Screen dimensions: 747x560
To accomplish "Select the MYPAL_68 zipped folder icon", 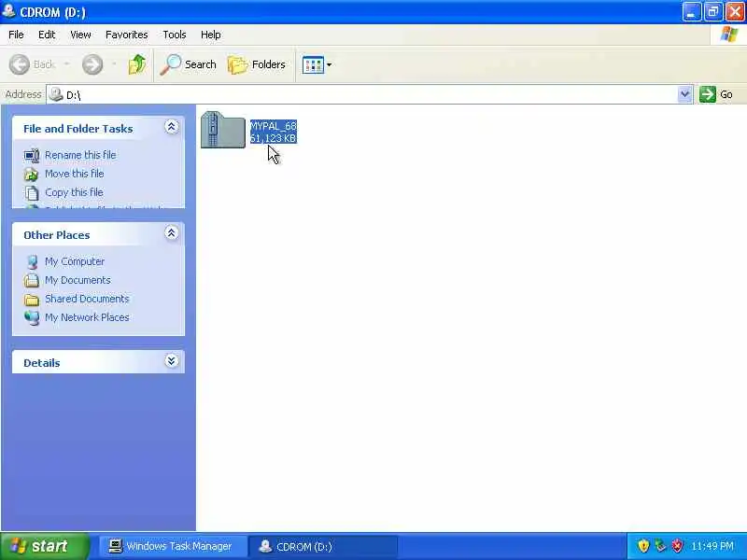I will coord(223,130).
